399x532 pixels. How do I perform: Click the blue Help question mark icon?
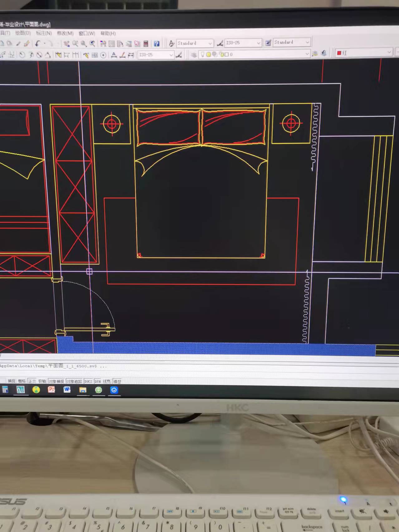(x=157, y=44)
